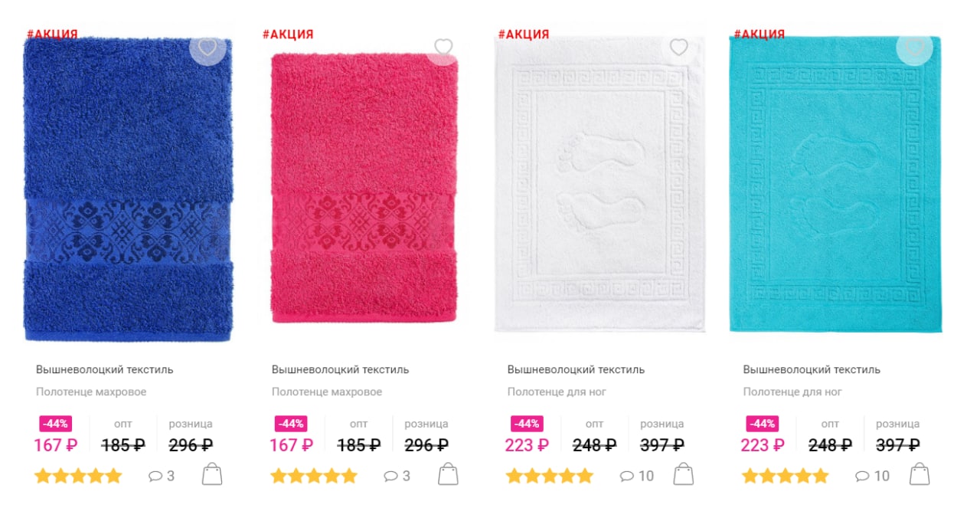Add blue terry towel to favorites heart
Viewport: 980px width, 518px height.
tap(207, 48)
